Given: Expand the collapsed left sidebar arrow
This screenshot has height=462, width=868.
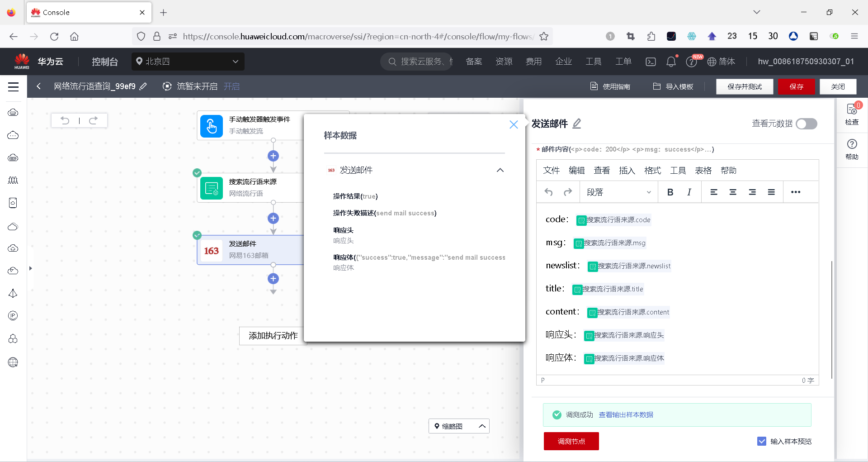Looking at the screenshot, I should click(30, 268).
